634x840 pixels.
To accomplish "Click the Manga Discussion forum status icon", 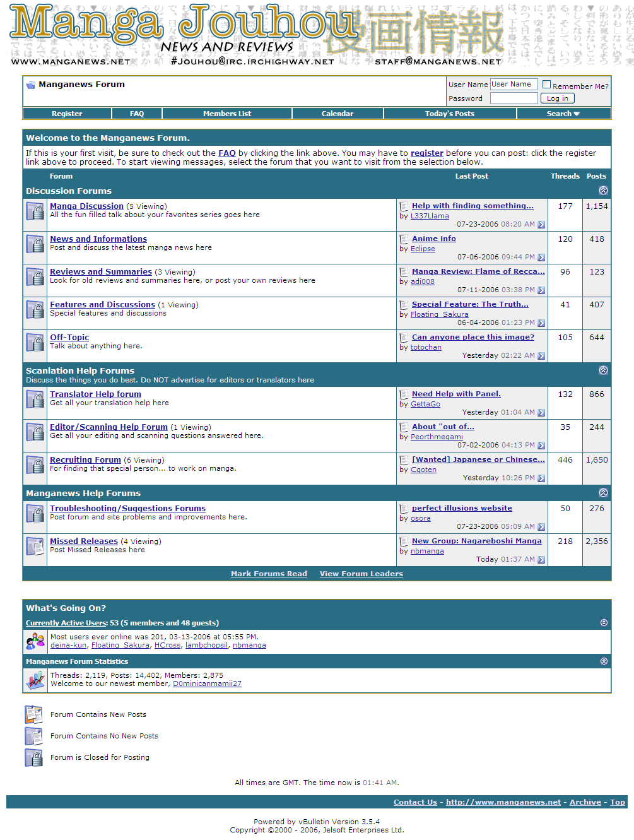I will pos(35,211).
